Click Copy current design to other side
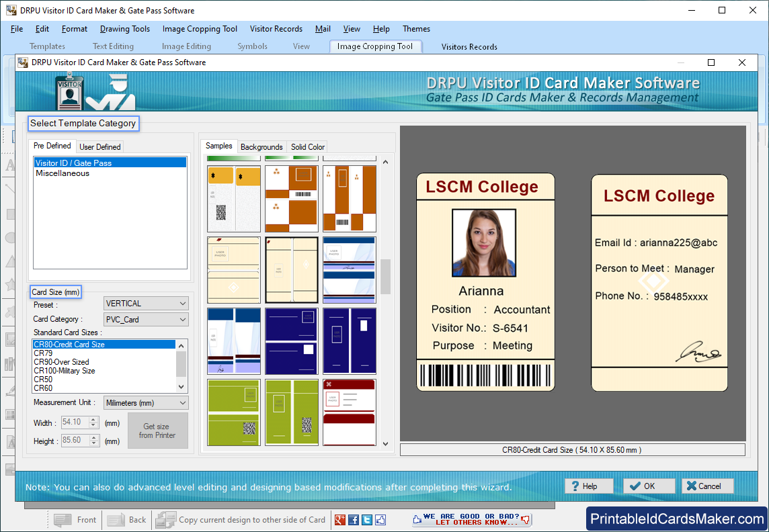The image size is (769, 532). (x=241, y=520)
